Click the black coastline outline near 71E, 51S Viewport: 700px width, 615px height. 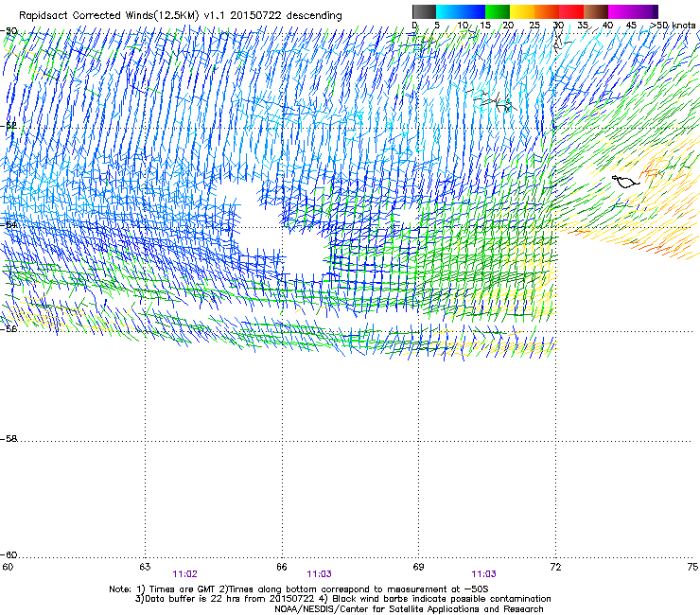pyautogui.click(x=493, y=101)
